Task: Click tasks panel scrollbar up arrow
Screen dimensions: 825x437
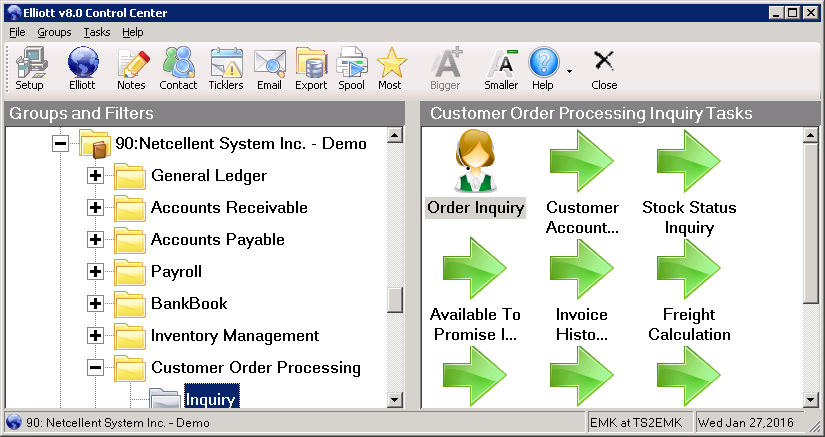Action: pyautogui.click(x=812, y=135)
